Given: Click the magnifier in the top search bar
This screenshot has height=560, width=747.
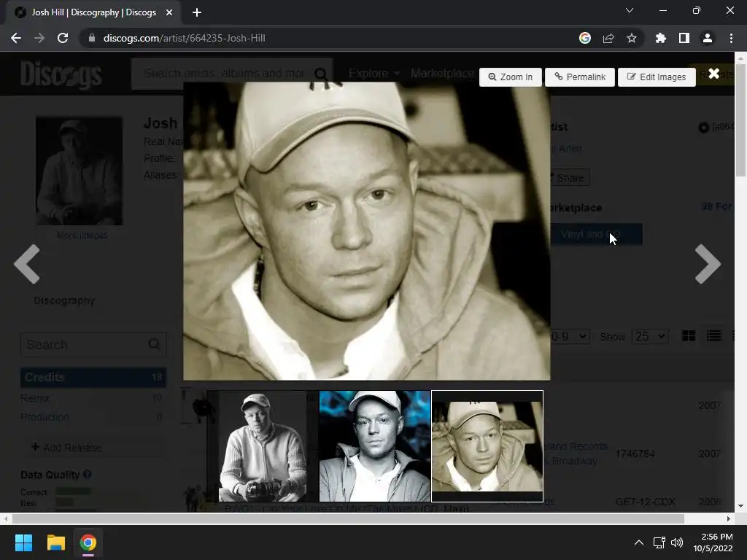Looking at the screenshot, I should 321,74.
